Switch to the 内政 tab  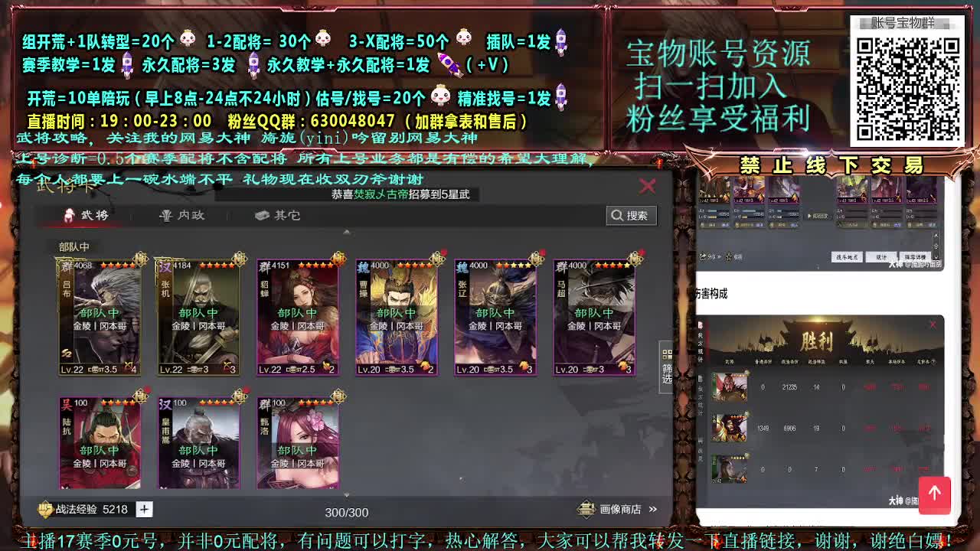[181, 215]
